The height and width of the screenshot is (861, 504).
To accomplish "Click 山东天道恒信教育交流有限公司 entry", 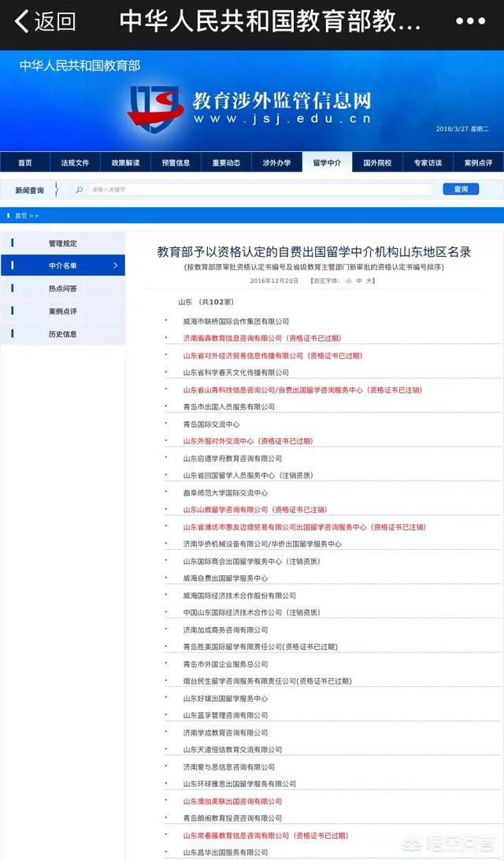I will point(232,749).
